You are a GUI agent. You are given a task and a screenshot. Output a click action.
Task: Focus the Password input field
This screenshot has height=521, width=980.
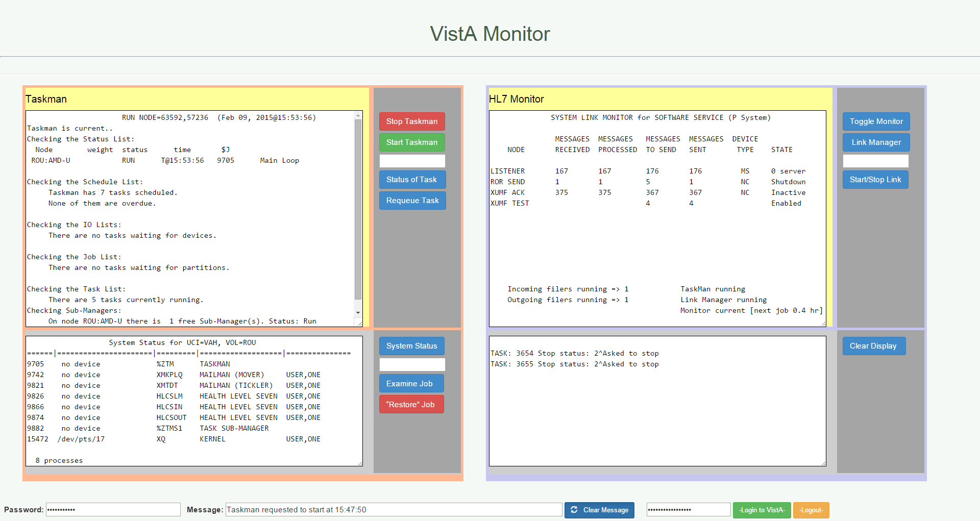click(x=113, y=509)
